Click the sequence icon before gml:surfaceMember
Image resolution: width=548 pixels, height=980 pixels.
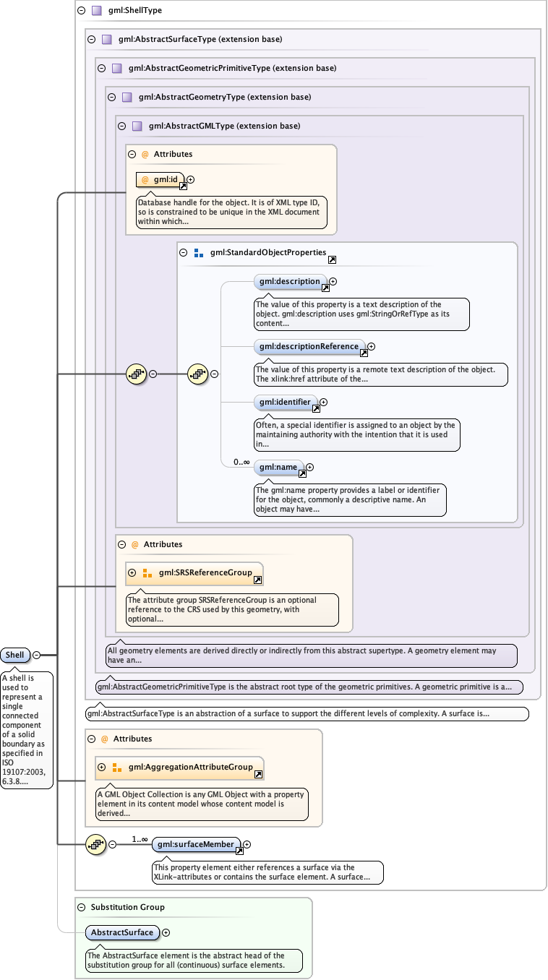click(96, 844)
